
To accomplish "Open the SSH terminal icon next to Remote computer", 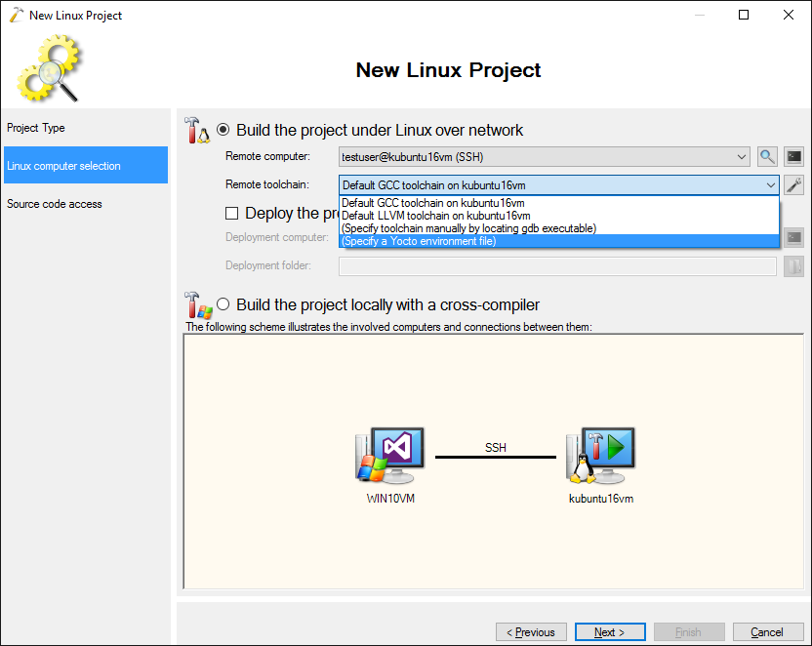I will 793,156.
